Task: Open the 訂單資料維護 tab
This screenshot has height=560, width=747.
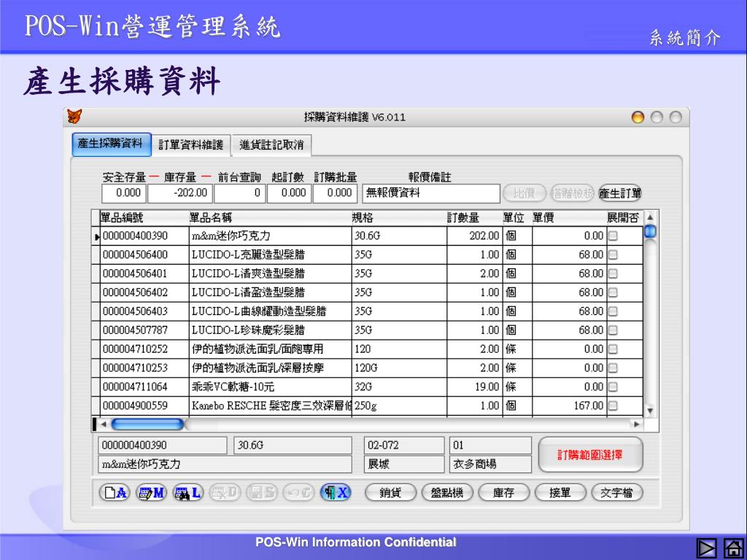Action: tap(191, 145)
